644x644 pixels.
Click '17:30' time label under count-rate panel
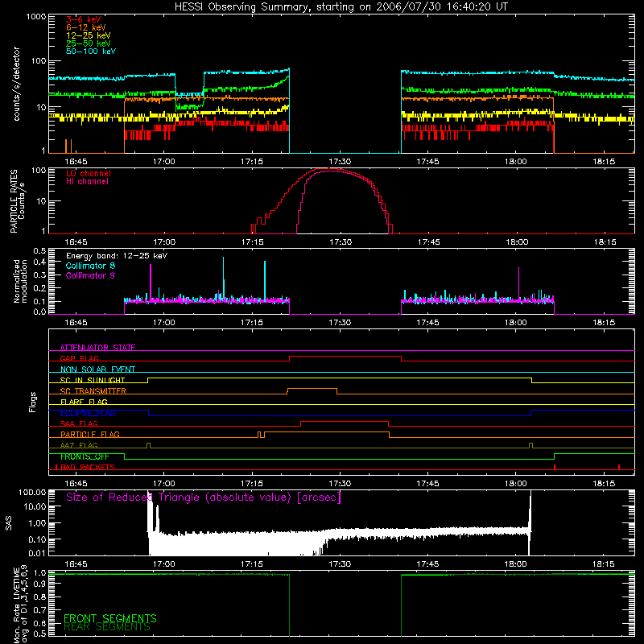[340, 162]
